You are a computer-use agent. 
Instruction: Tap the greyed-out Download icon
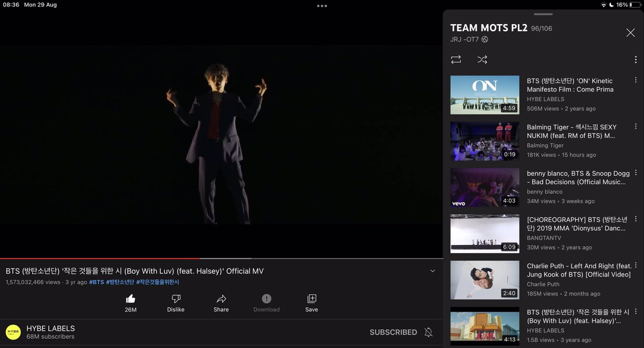pos(267,299)
